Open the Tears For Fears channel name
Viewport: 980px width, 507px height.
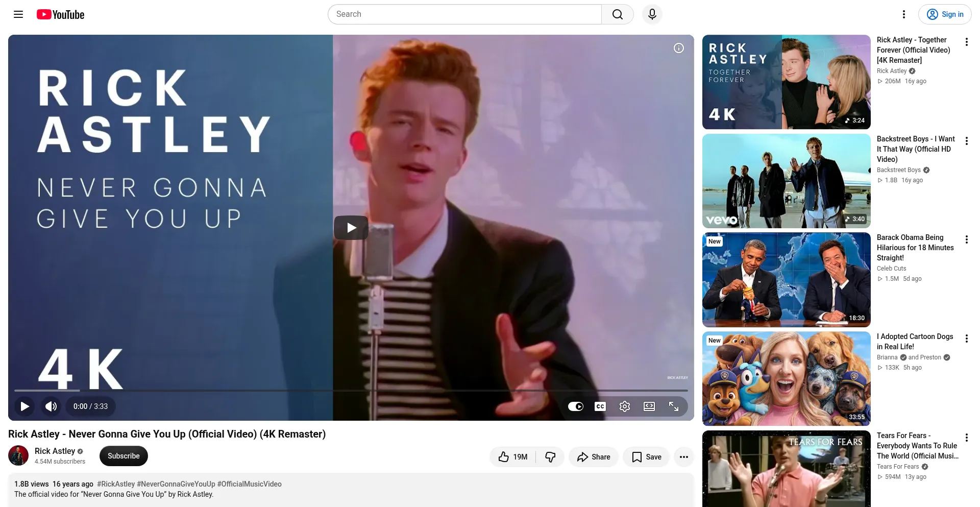click(x=898, y=467)
